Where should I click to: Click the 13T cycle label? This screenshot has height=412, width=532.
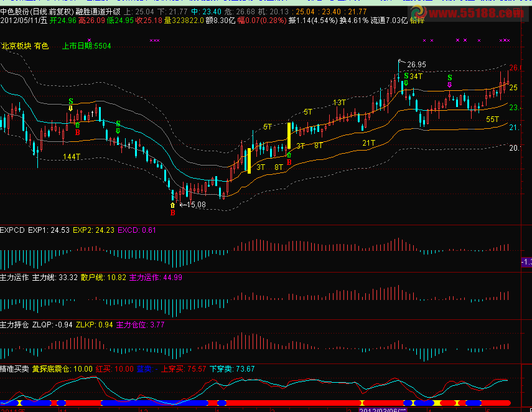pyautogui.click(x=339, y=103)
